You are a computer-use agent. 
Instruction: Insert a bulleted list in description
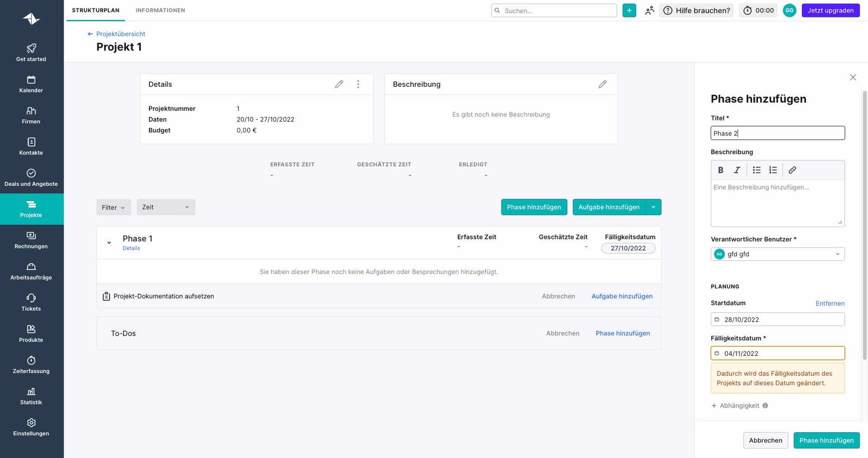pos(756,170)
